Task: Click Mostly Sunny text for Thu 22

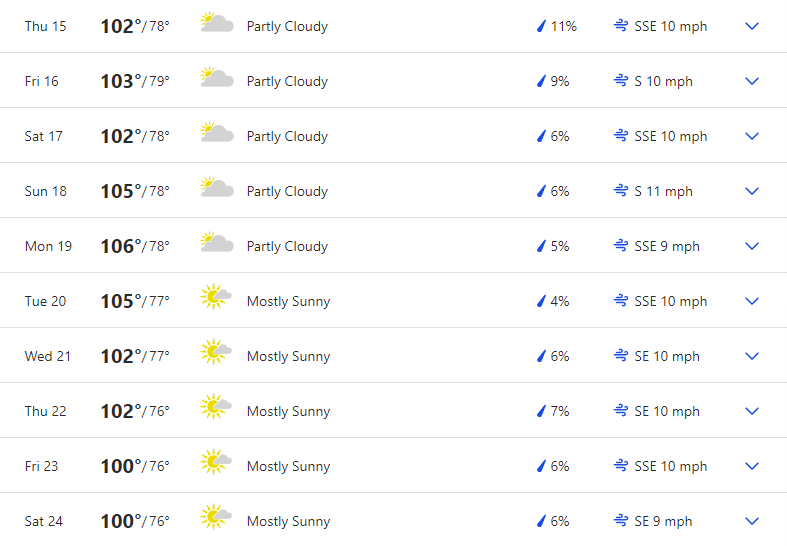Action: [289, 412]
